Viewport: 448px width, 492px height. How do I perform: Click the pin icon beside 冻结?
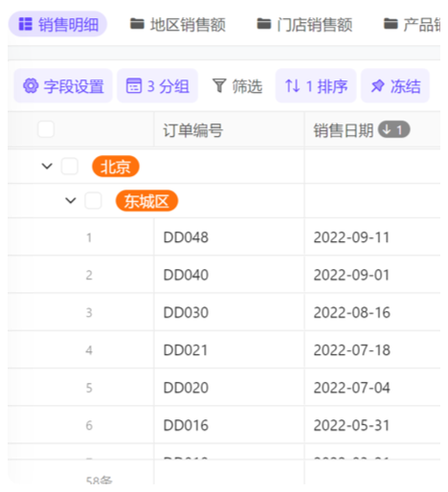tap(378, 86)
